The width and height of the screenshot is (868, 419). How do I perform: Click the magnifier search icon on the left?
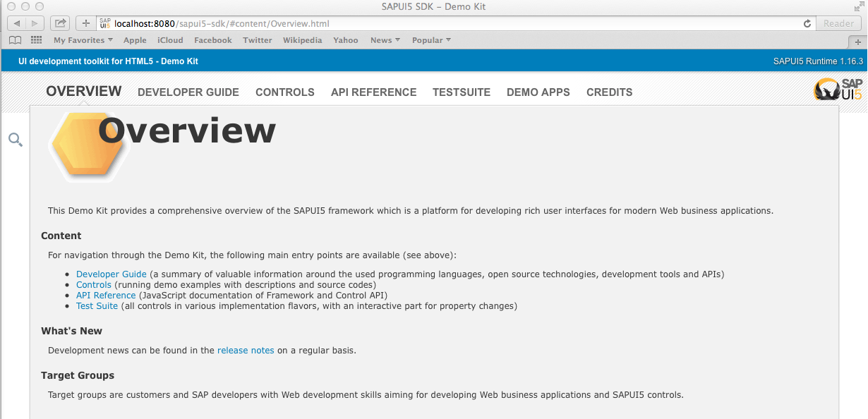pos(16,140)
